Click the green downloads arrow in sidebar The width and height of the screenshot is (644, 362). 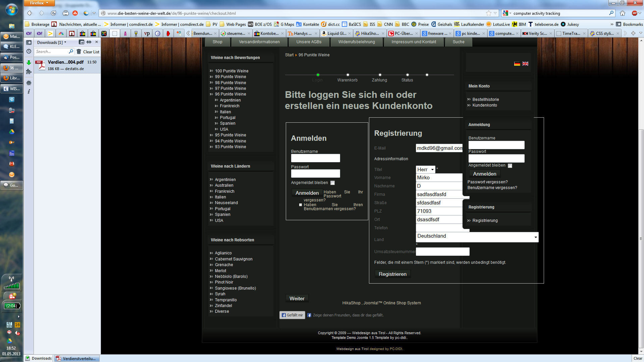29,63
